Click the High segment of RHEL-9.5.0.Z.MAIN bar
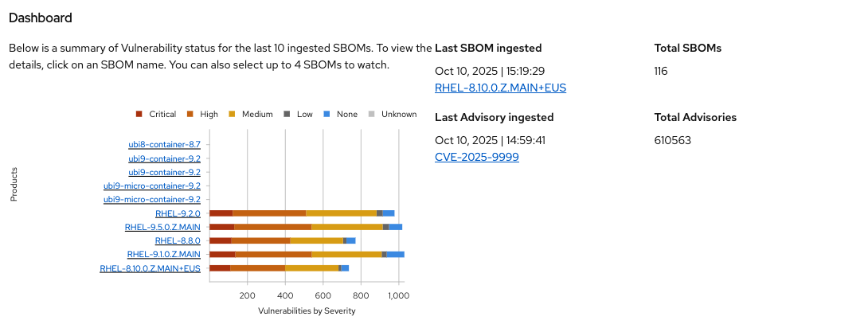 pos(272,227)
